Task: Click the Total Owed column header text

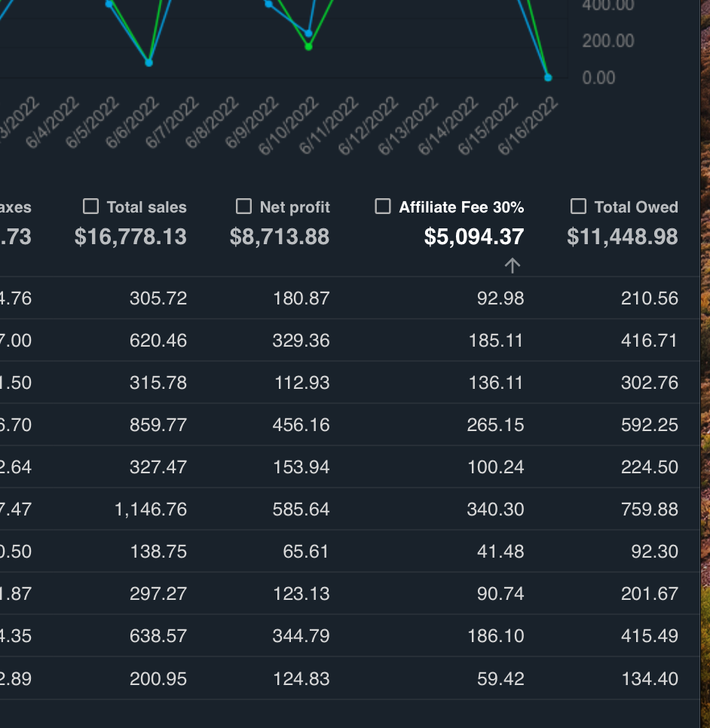Action: [x=635, y=207]
